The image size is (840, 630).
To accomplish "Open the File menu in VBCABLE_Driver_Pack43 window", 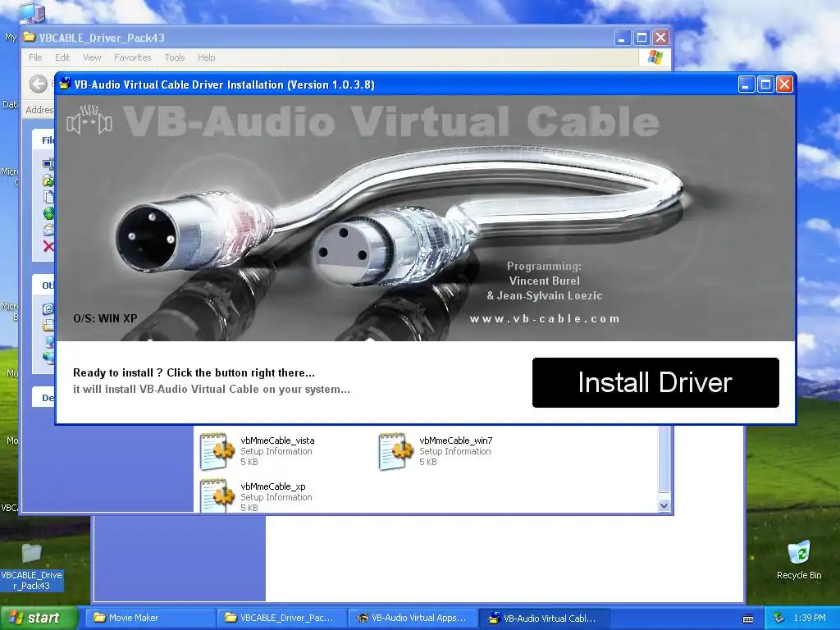I will 35,57.
